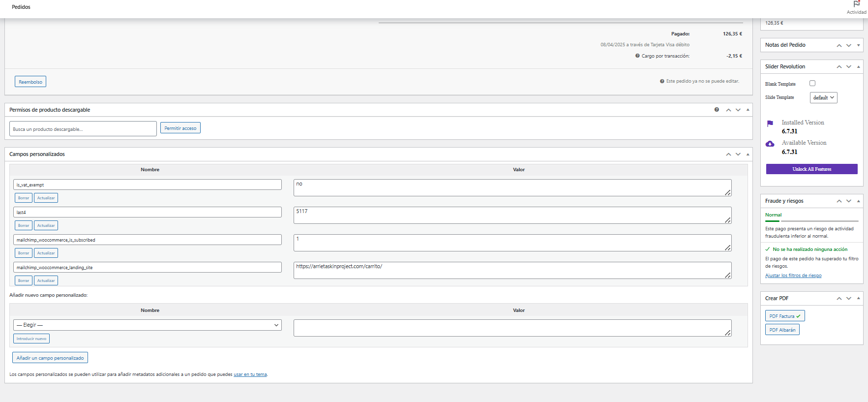The width and height of the screenshot is (868, 402).
Task: Generate the PDF Factura
Action: tap(785, 316)
